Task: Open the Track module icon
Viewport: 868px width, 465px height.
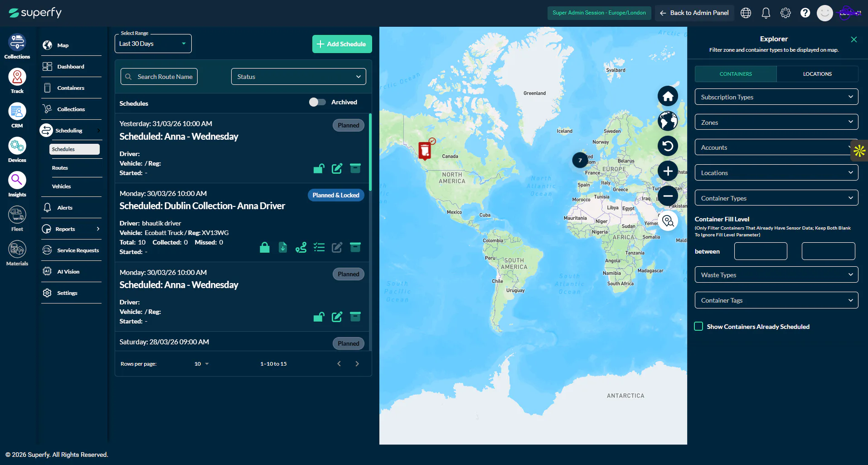Action: tap(17, 77)
